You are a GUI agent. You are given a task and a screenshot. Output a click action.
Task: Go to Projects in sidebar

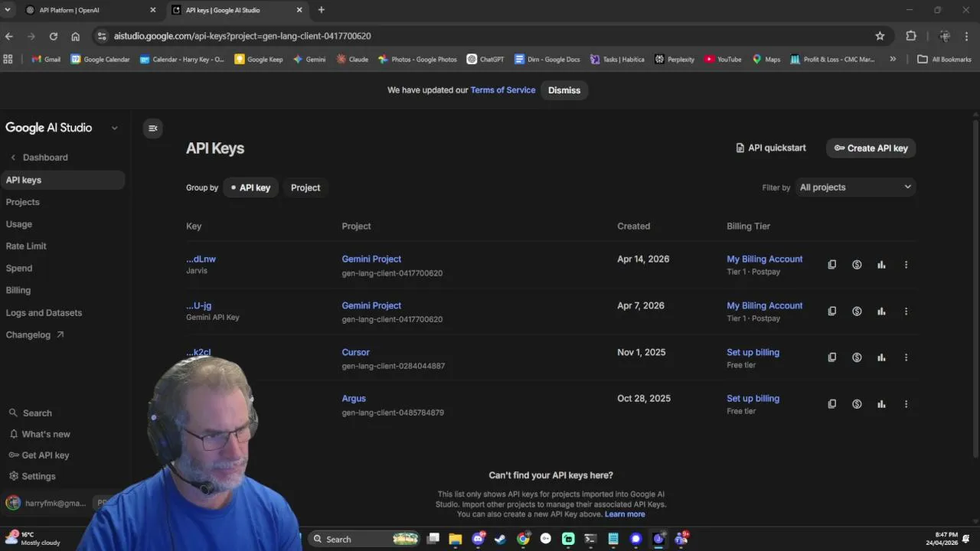[x=22, y=202]
